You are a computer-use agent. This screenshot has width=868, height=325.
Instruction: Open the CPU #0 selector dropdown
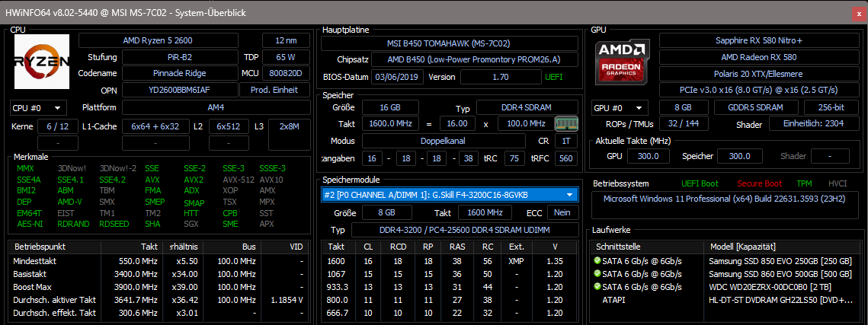(x=39, y=108)
